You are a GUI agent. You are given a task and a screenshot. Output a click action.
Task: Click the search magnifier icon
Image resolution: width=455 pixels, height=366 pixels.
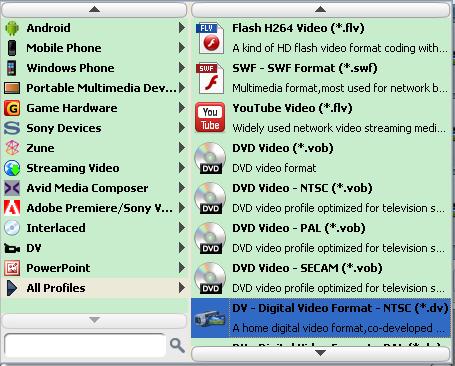(177, 345)
